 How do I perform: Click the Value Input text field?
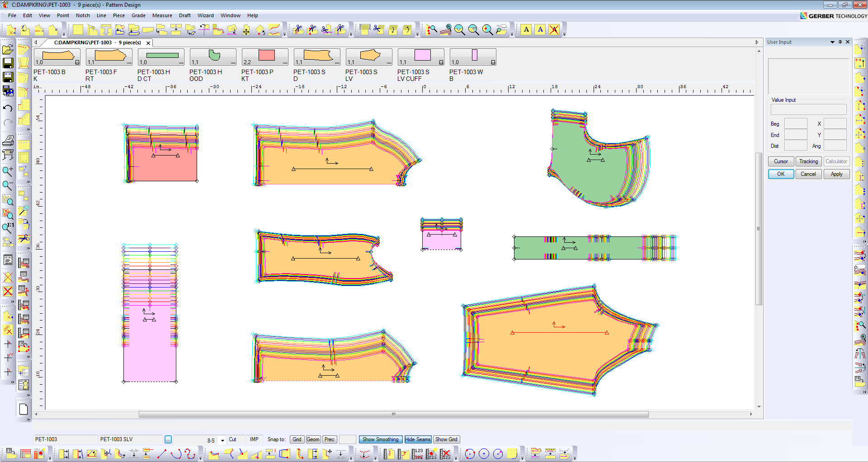point(808,109)
